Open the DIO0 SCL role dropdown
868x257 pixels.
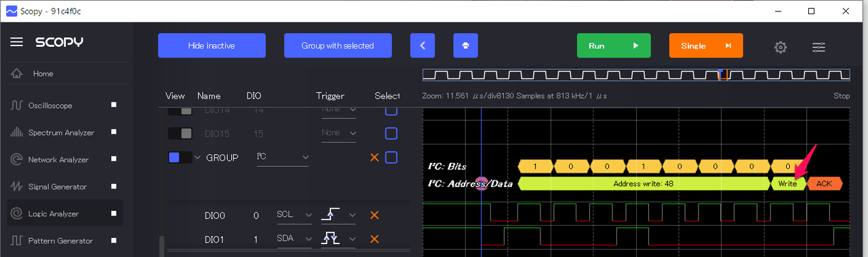tap(294, 216)
